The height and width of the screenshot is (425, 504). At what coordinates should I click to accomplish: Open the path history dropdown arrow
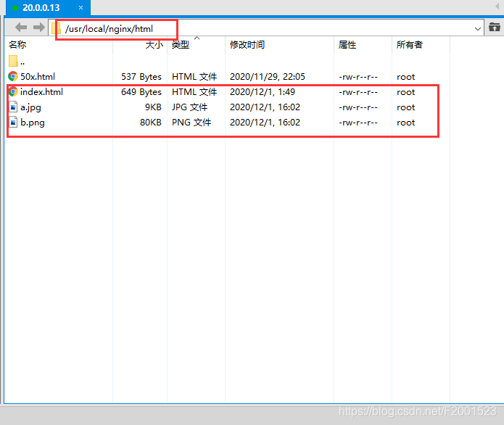click(477, 28)
